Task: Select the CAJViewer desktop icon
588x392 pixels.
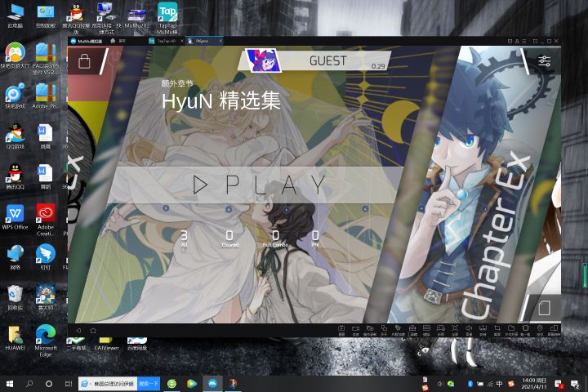Action: click(106, 344)
